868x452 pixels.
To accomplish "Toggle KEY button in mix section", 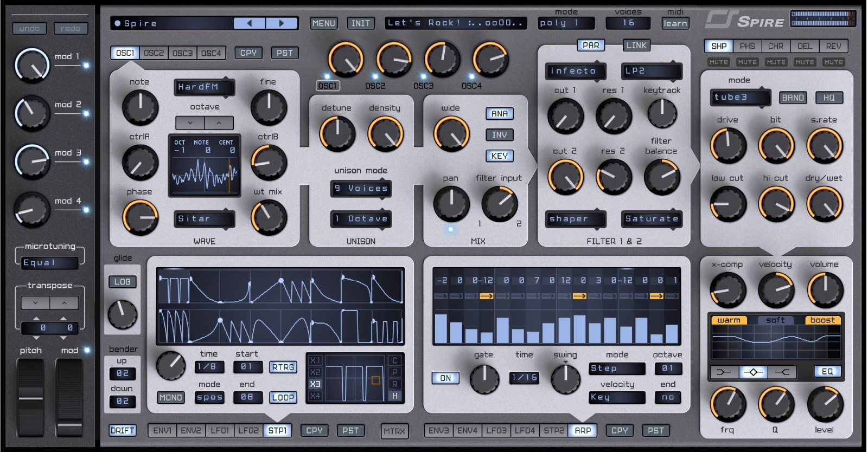I will (500, 156).
